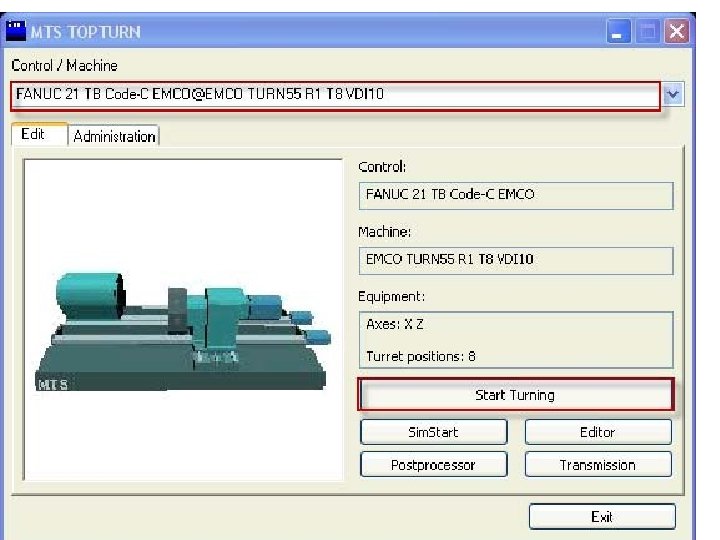This screenshot has height=540, width=720.
Task: Switch to the Administration tab
Action: (114, 136)
